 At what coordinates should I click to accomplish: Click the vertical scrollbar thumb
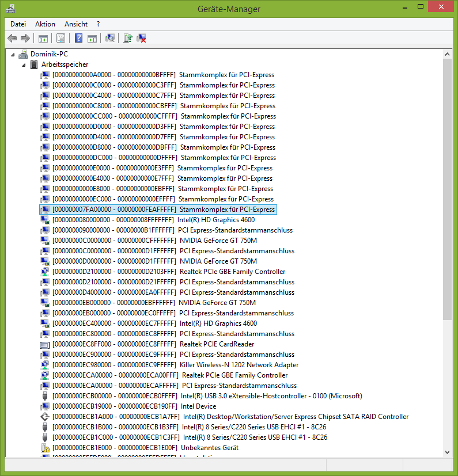click(447, 189)
